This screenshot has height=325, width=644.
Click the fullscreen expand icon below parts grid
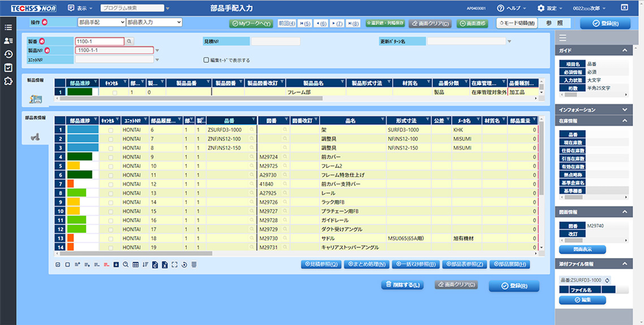click(175, 265)
